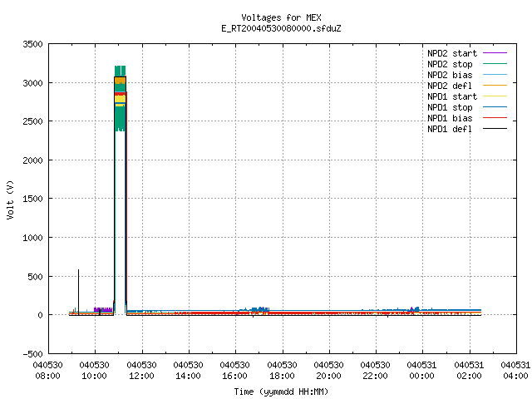532x399 pixels.
Task: Click the y-axis value 500
Action: pos(35,277)
